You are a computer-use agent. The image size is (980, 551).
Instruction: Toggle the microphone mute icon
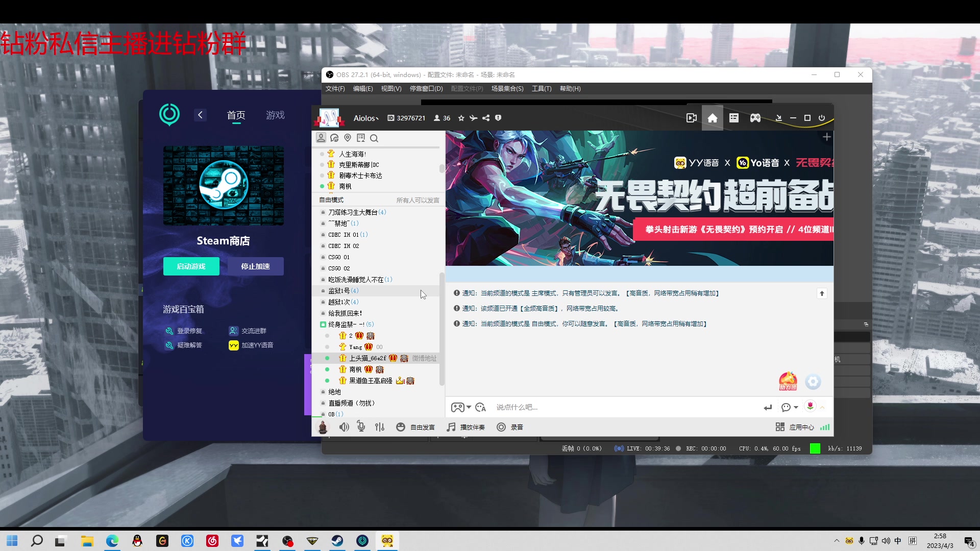(x=361, y=427)
